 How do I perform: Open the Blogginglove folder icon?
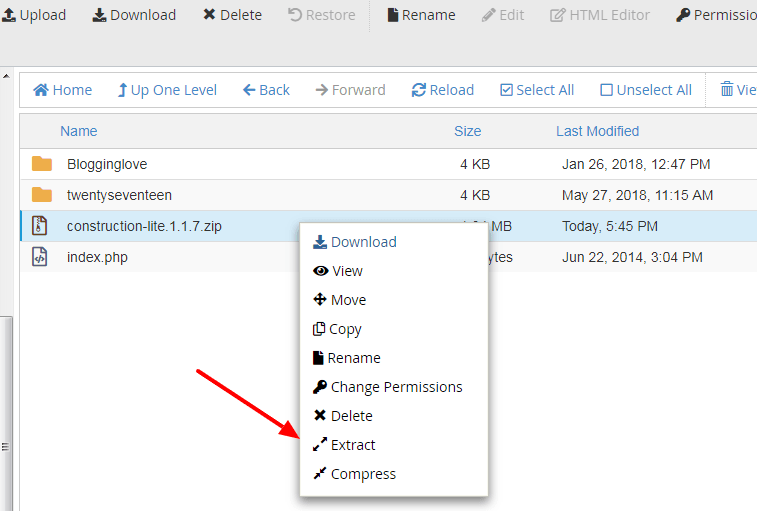(x=41, y=164)
